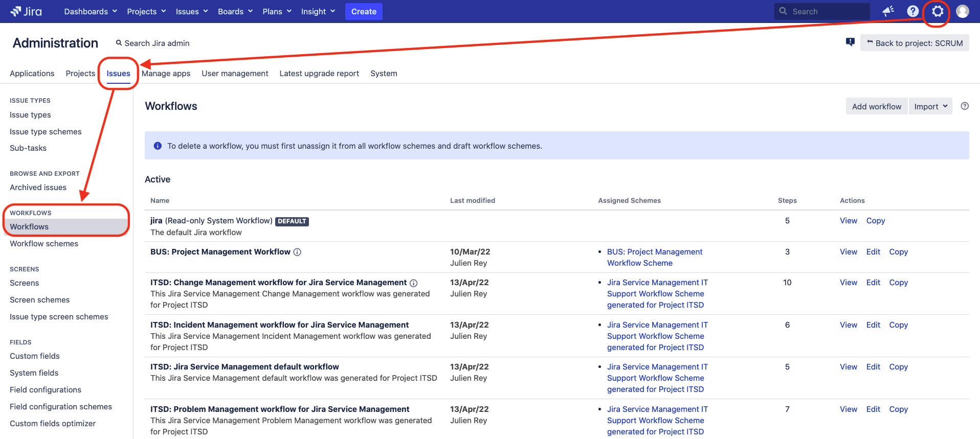Open assigned scheme link for ITSD: Incident Management
The image size is (980, 439).
(657, 336)
